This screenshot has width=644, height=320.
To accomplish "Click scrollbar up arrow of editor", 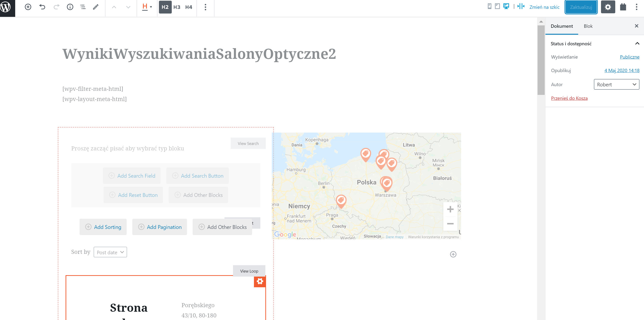I will (x=541, y=21).
